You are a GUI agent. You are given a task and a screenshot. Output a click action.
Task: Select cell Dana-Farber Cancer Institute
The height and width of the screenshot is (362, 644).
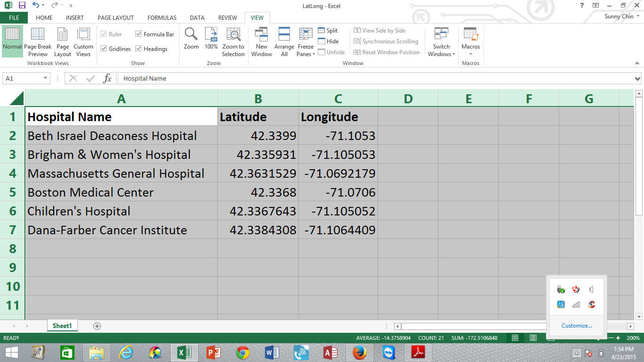click(x=122, y=230)
